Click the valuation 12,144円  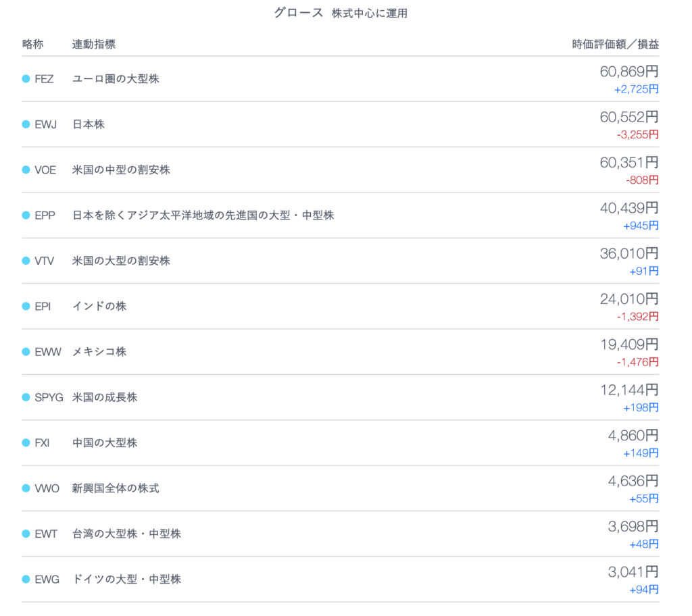[x=629, y=390]
